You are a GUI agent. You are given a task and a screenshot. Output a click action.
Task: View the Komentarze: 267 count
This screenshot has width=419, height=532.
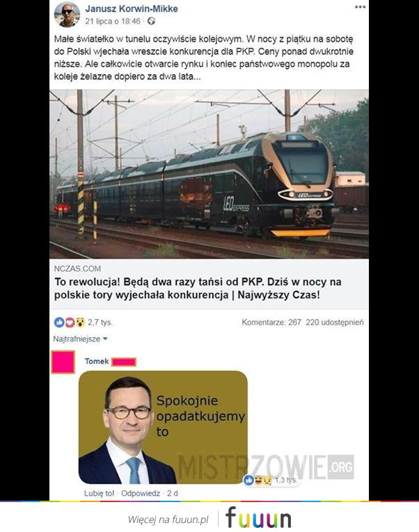271,322
